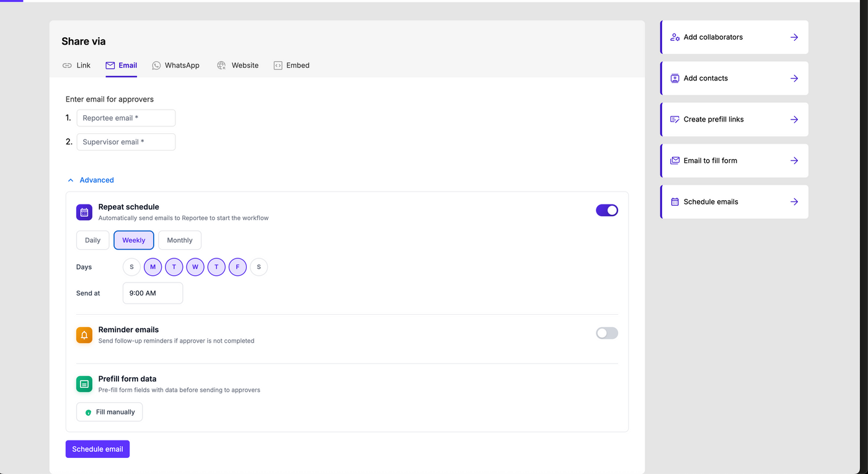Select Saturday in the Days row

(259, 266)
